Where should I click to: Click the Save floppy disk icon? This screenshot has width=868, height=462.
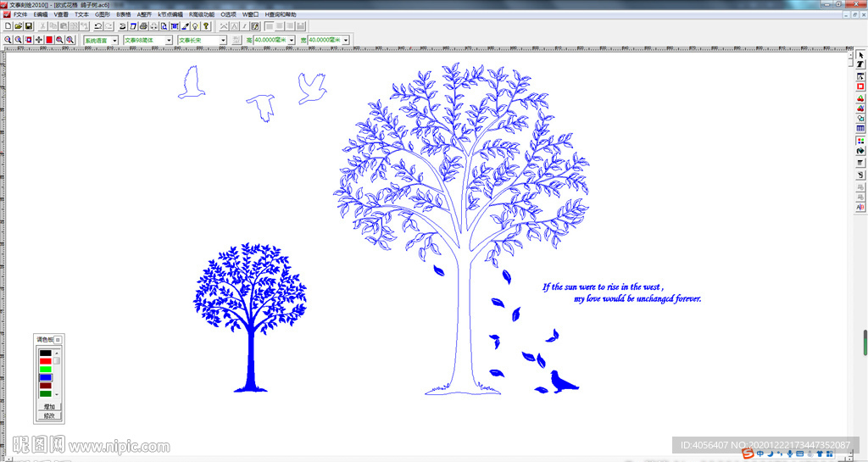tap(28, 26)
